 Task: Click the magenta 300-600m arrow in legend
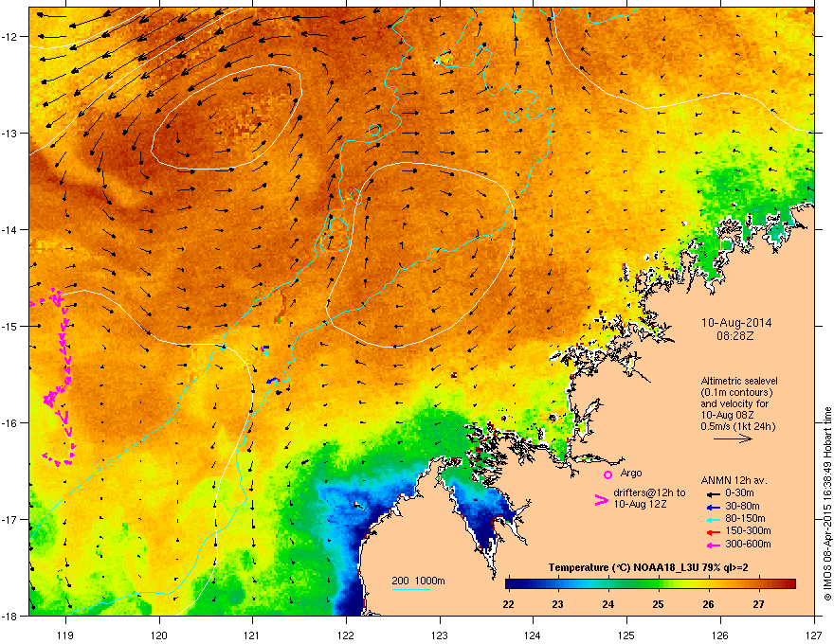pyautogui.click(x=714, y=545)
